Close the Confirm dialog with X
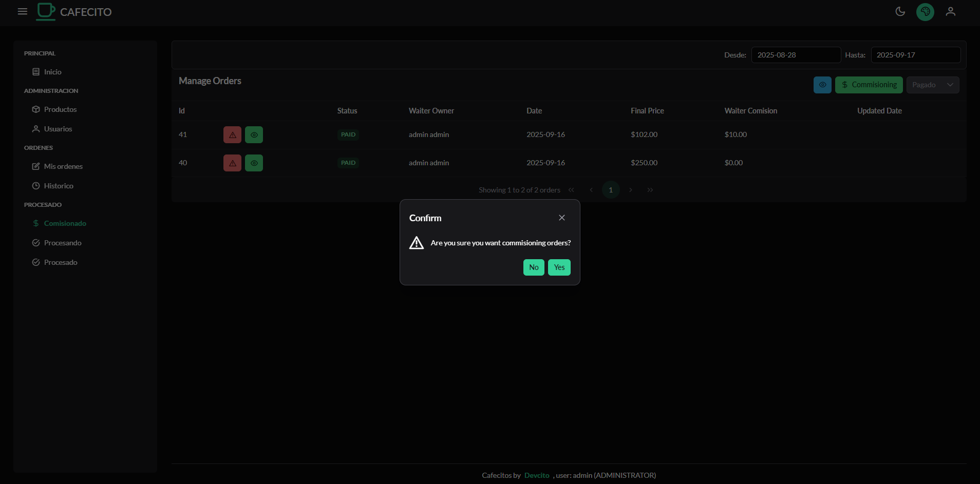 coord(562,218)
